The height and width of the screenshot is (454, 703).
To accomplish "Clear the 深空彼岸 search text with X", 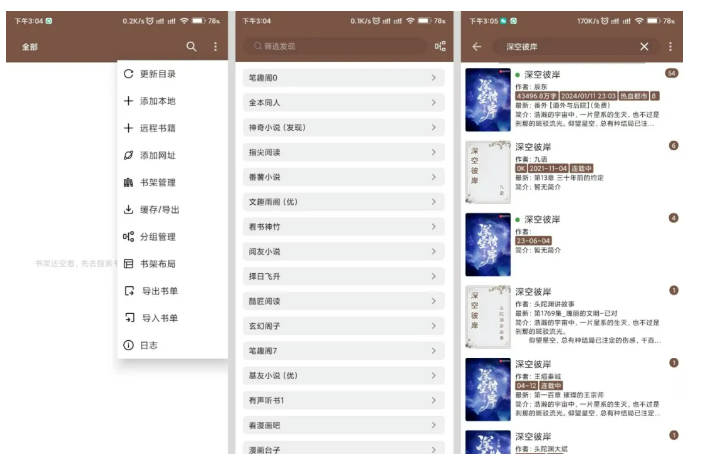I will [x=644, y=47].
